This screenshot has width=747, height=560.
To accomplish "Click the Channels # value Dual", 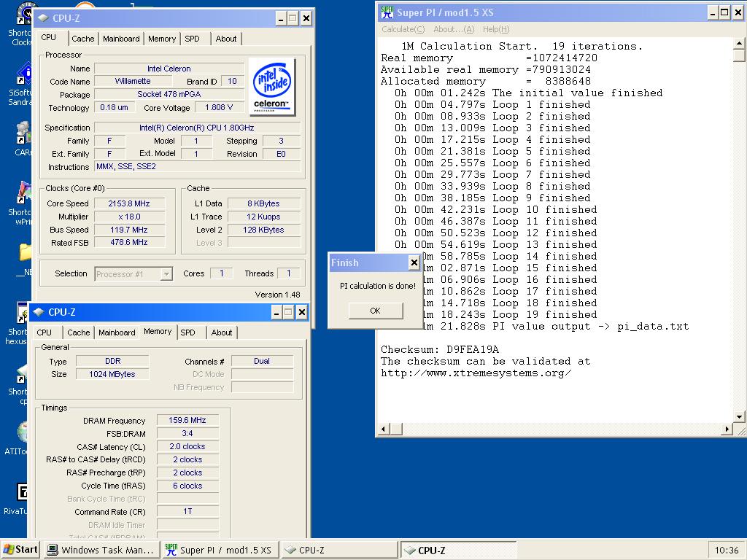I will pyautogui.click(x=262, y=361).
